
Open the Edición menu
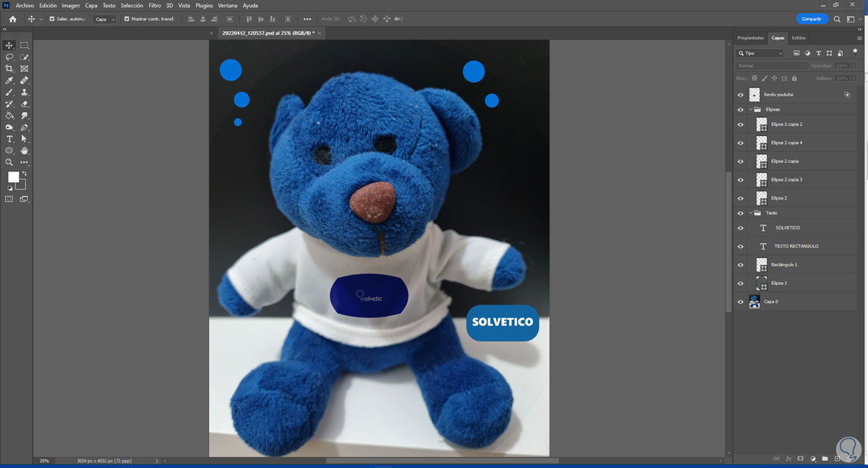pos(48,5)
